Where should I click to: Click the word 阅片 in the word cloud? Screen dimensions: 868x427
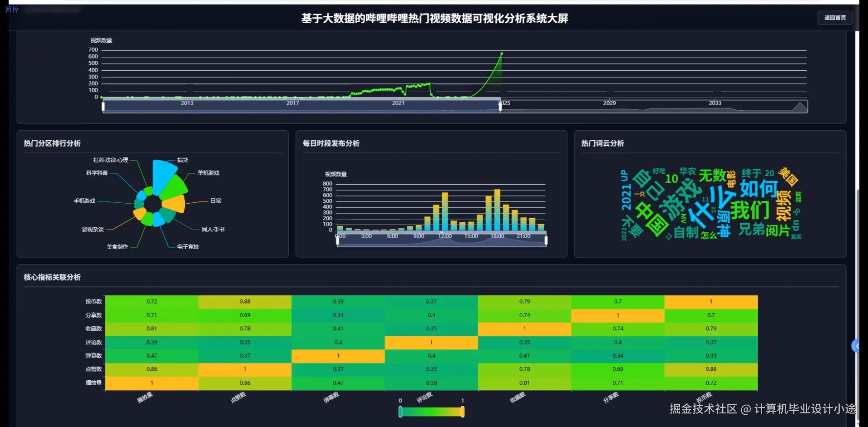coord(778,231)
